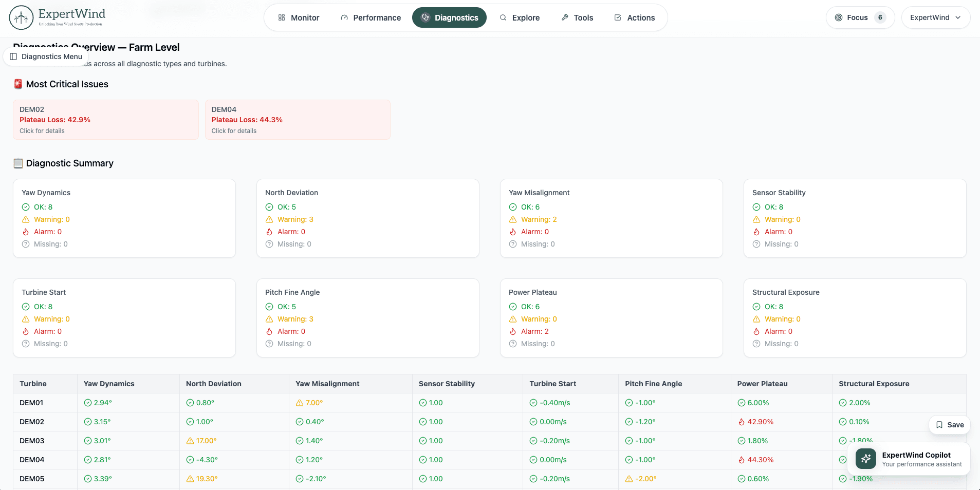Click the Diagnostics stethoscope icon
This screenshot has height=490, width=980.
[425, 17]
